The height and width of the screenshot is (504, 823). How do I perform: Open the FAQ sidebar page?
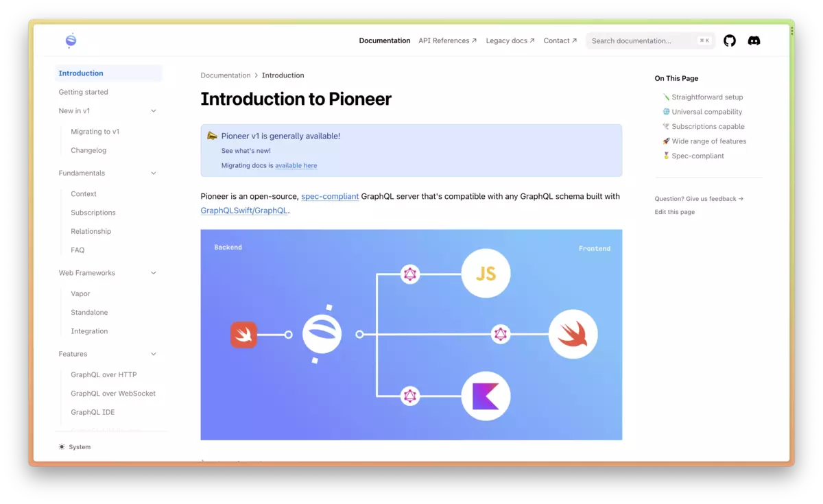(77, 250)
